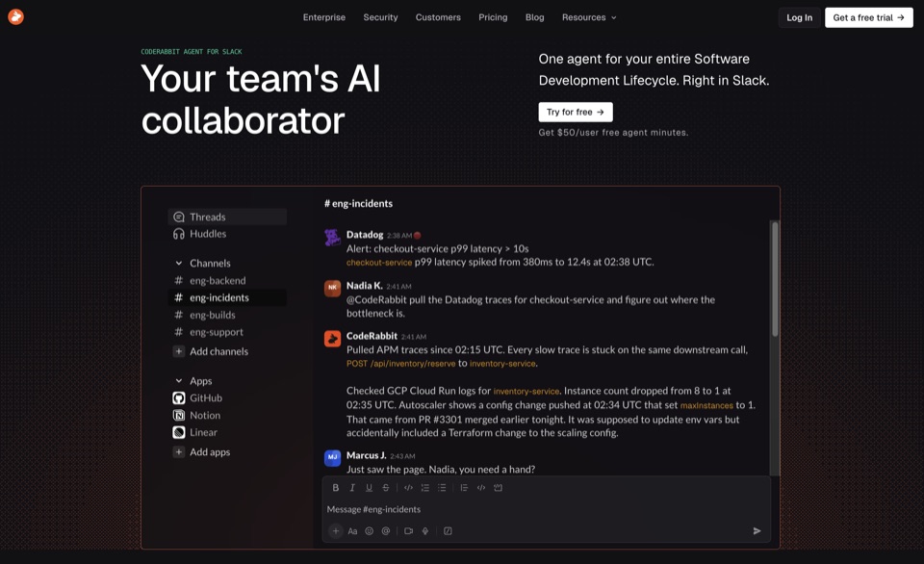
Task: Record an audio clip with microphone icon
Action: click(x=424, y=531)
